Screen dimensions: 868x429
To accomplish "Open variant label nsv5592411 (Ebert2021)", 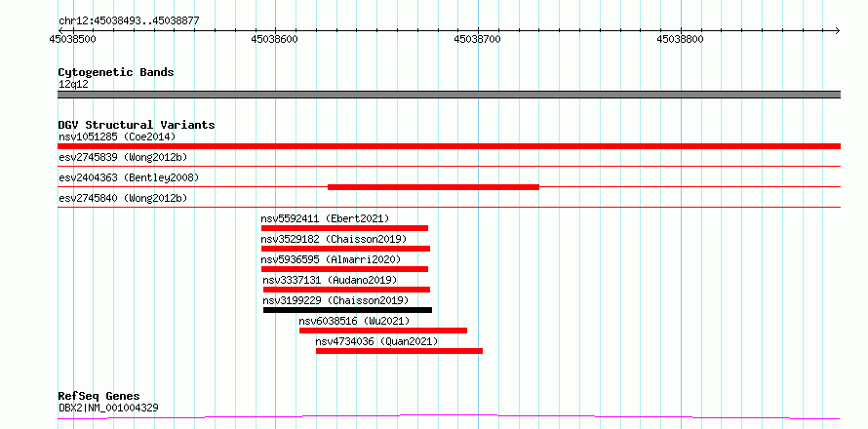I will (325, 218).
